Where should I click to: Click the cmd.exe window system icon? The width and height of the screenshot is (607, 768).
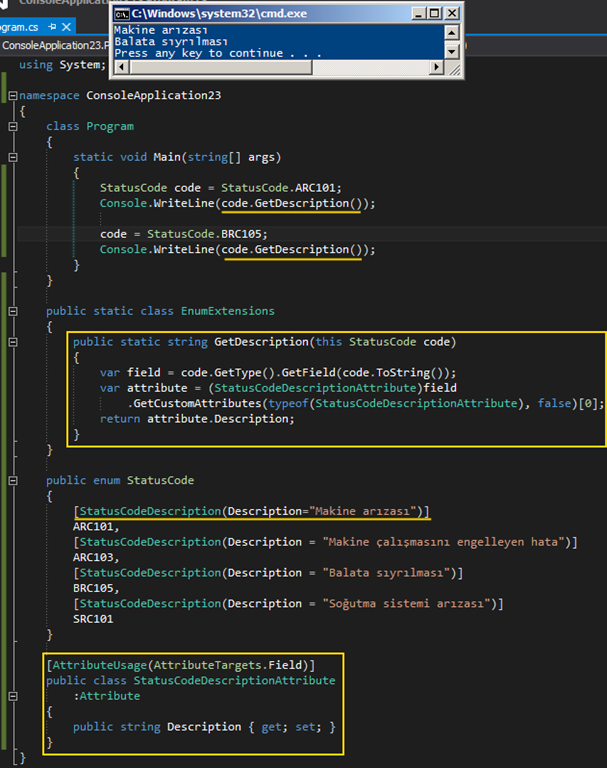point(121,13)
